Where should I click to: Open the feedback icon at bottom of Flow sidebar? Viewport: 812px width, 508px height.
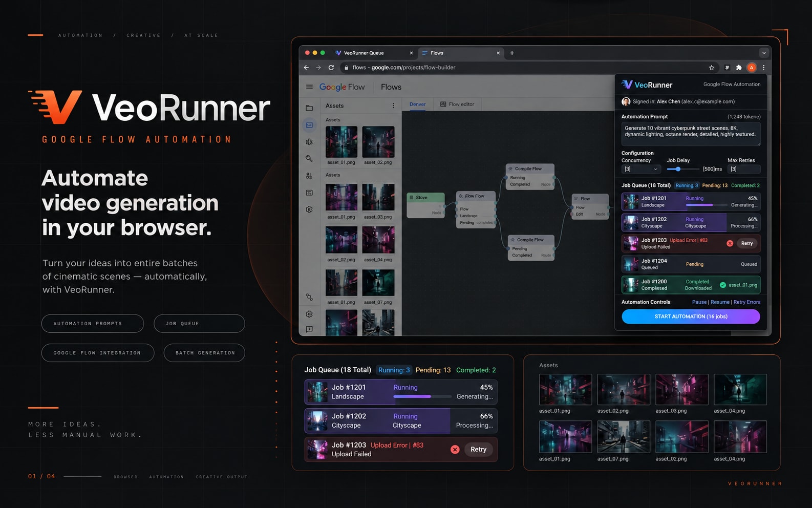click(x=309, y=329)
